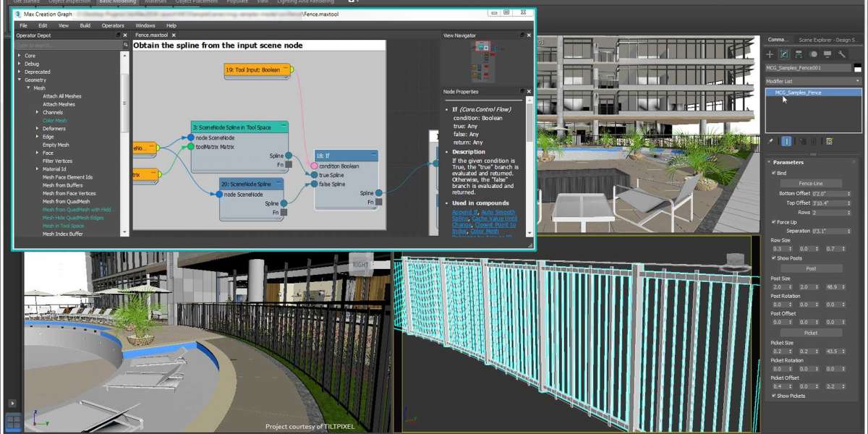The height and width of the screenshot is (434, 868).
Task: Collapse node 18: If
Action: (373, 156)
